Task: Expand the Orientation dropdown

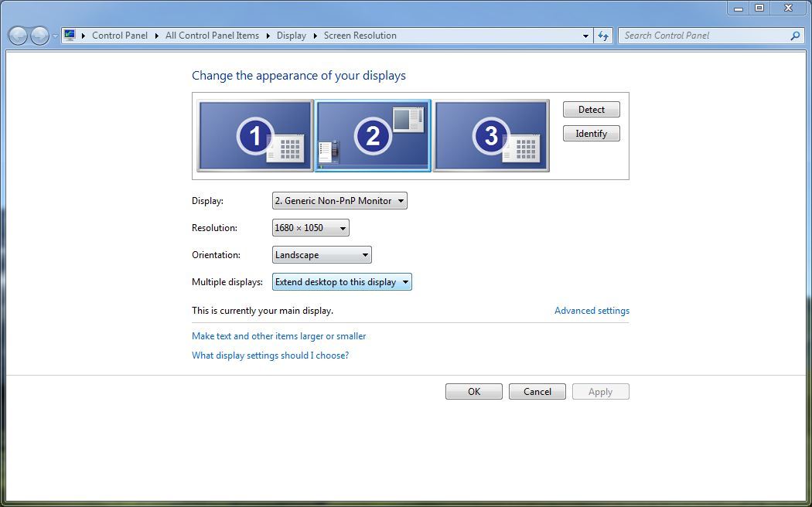Action: (322, 255)
